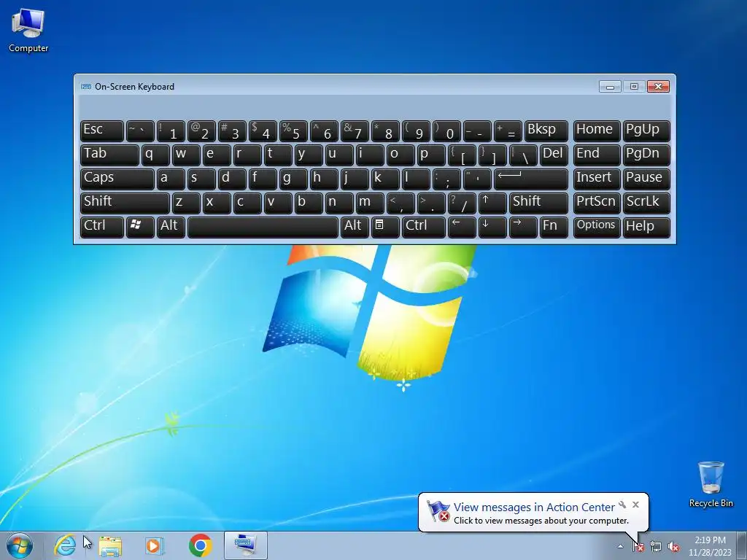The width and height of the screenshot is (747, 560).
Task: Click the number 0 key
Action: point(446,131)
